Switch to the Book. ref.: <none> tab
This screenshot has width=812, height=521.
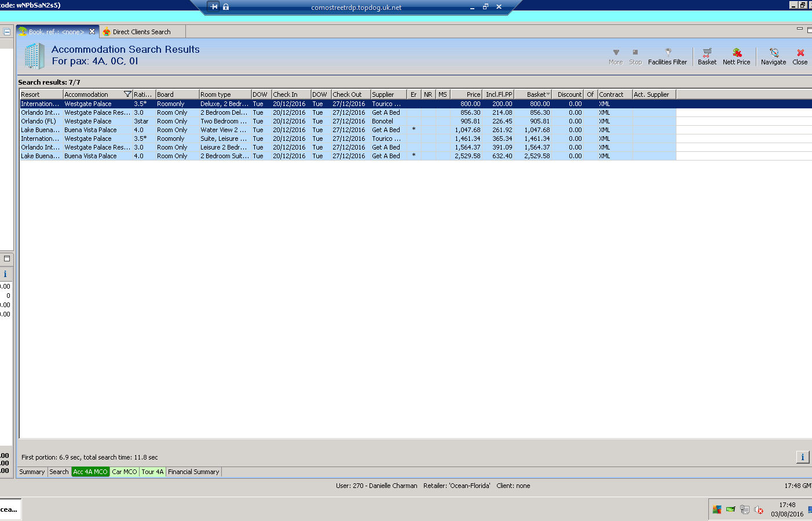(57, 32)
